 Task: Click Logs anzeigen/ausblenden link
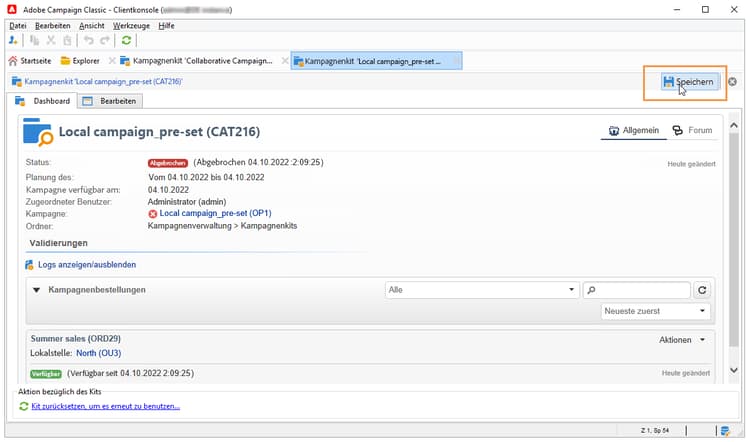point(87,265)
